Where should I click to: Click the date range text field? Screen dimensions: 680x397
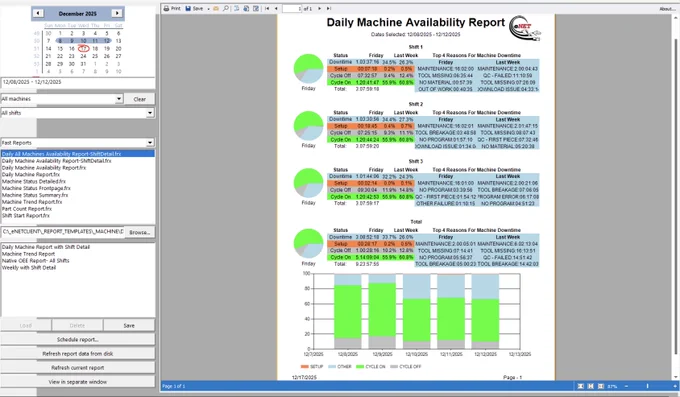[78, 82]
